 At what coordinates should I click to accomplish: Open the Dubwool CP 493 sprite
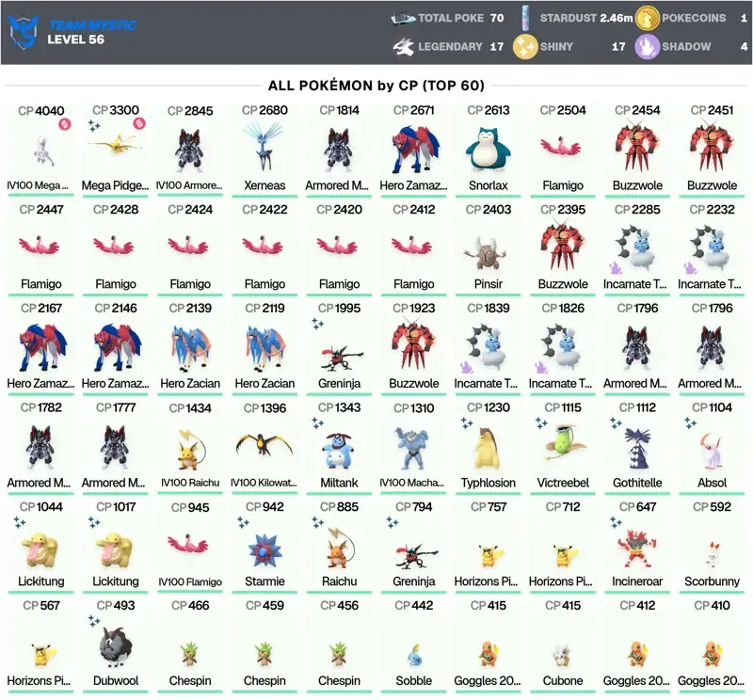115,646
